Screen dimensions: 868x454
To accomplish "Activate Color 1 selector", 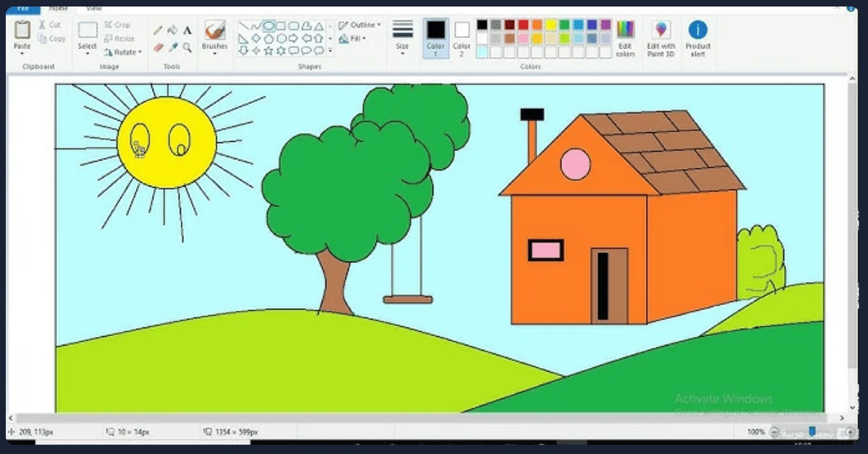I will pos(435,38).
